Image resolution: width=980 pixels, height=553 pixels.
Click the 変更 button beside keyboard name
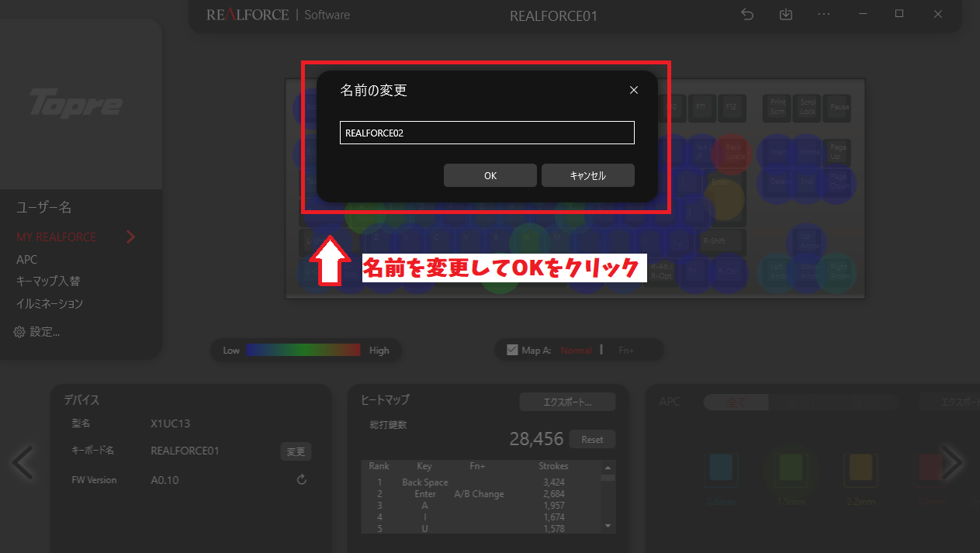pos(296,451)
